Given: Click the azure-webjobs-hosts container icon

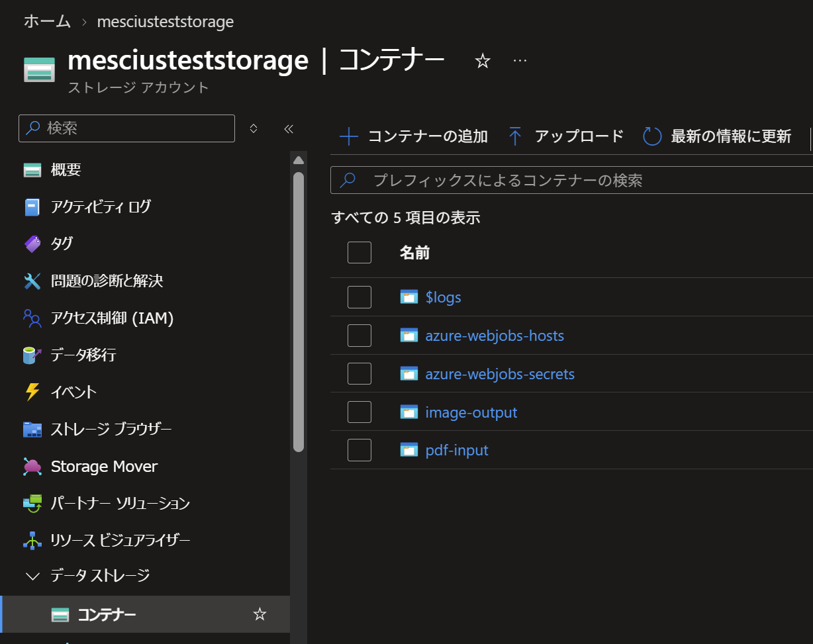Looking at the screenshot, I should pos(409,336).
